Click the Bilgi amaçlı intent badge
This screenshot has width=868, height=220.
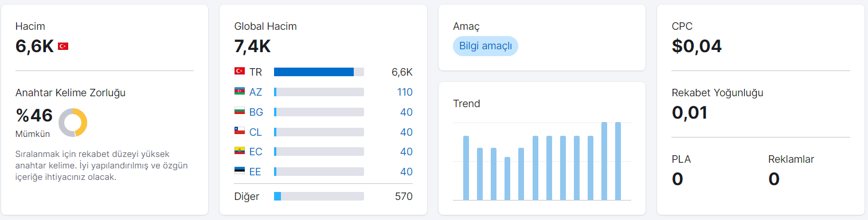(486, 46)
